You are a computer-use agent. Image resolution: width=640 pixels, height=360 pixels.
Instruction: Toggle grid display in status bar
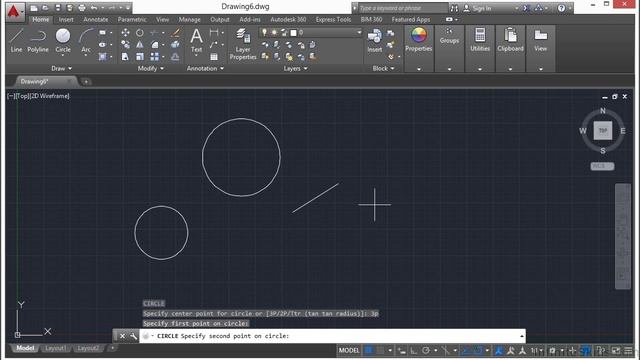click(x=369, y=350)
